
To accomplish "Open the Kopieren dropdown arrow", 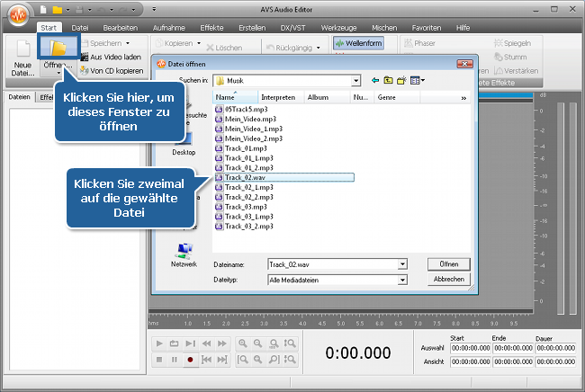I will coord(199,43).
